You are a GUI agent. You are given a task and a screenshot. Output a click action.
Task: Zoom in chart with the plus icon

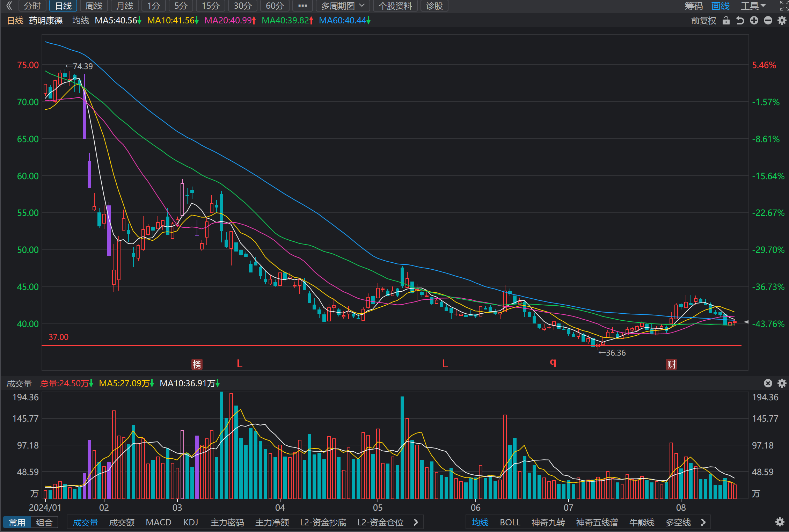[754, 21]
